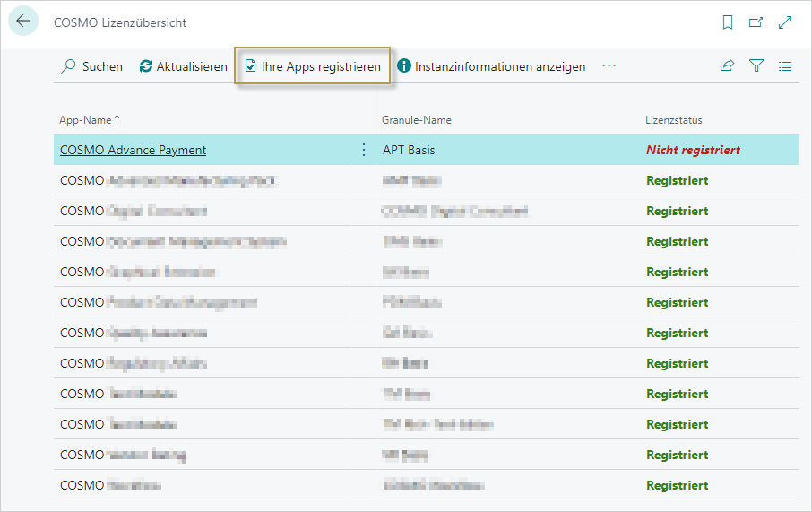This screenshot has height=512, width=812.
Task: Click the bookmark icon
Action: [x=728, y=22]
